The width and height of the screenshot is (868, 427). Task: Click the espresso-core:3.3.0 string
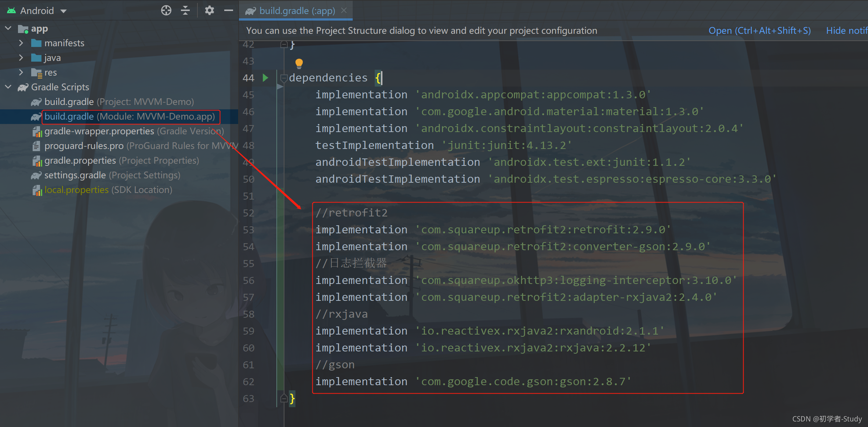pos(632,179)
